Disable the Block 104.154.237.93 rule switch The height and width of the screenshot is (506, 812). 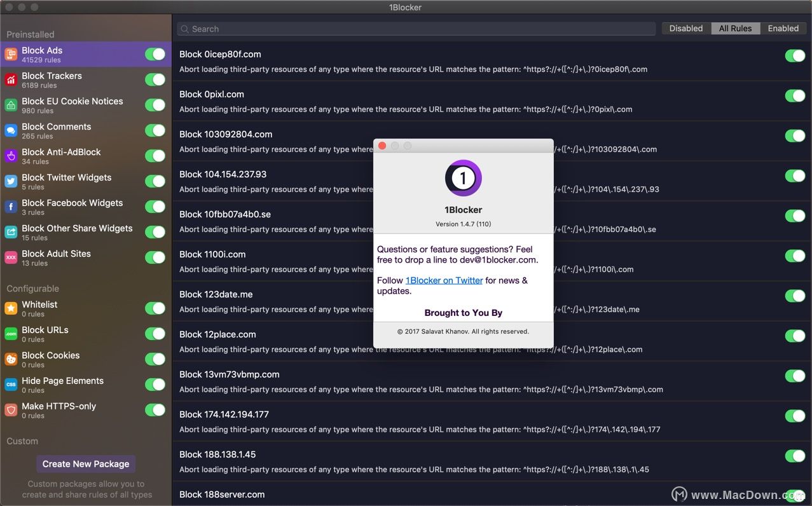(795, 176)
